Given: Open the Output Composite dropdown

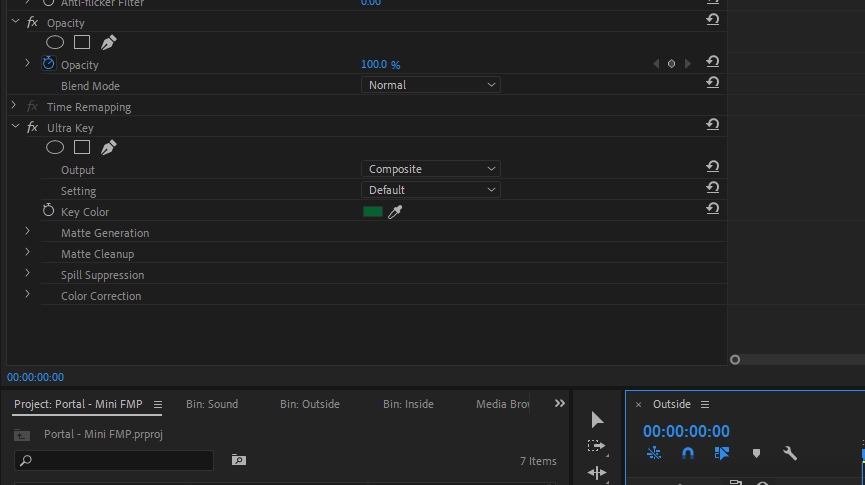Looking at the screenshot, I should [431, 169].
